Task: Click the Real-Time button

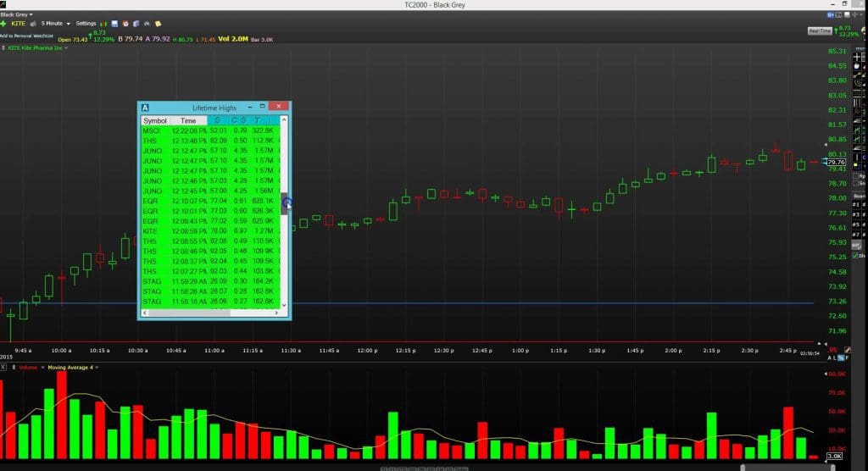Action: pyautogui.click(x=820, y=31)
